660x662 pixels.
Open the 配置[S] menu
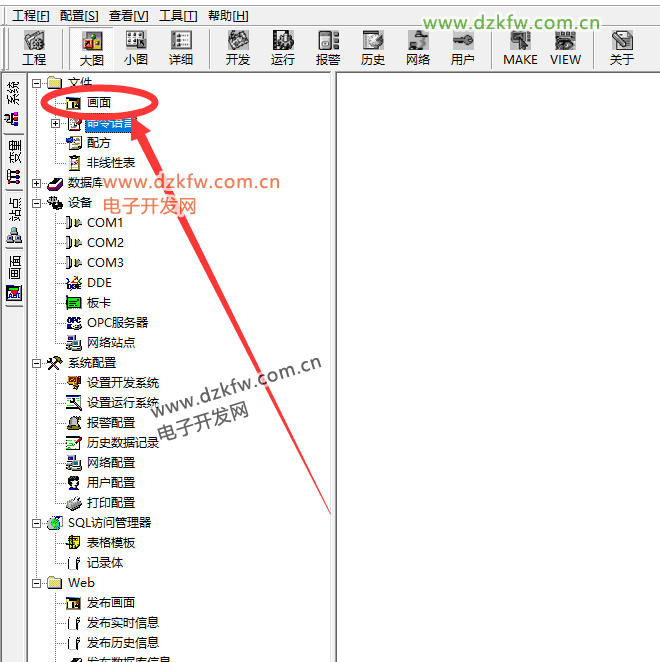pos(79,16)
